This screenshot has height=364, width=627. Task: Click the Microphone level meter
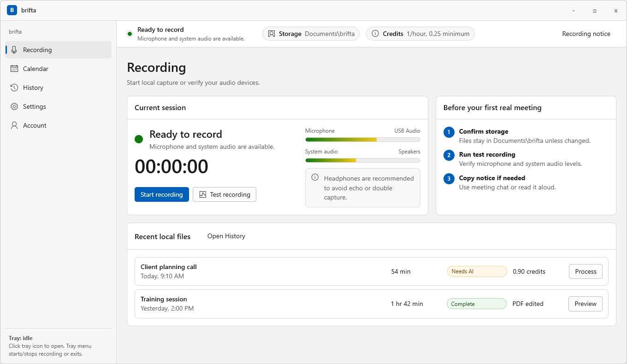[363, 139]
